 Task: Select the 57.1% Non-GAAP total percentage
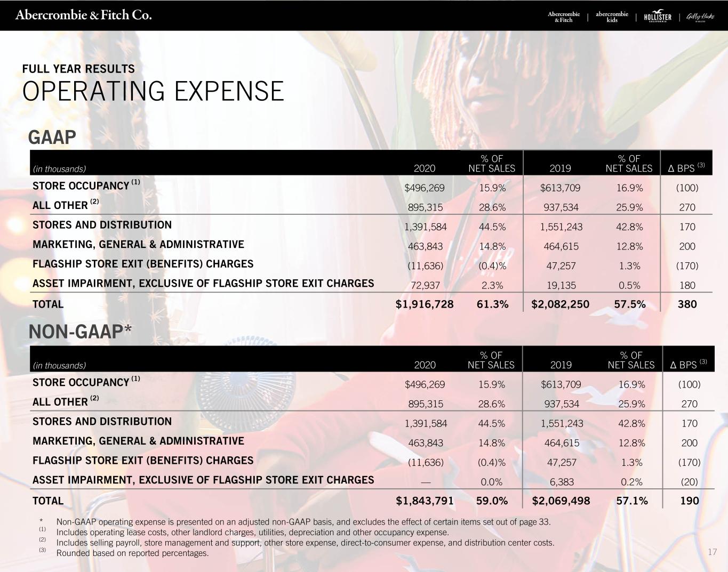632,501
